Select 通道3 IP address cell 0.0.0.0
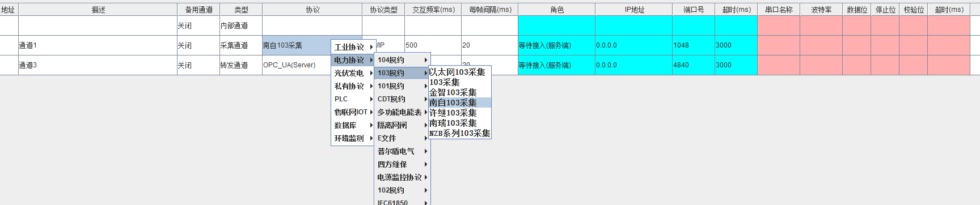This screenshot has width=980, height=205. 634,65
